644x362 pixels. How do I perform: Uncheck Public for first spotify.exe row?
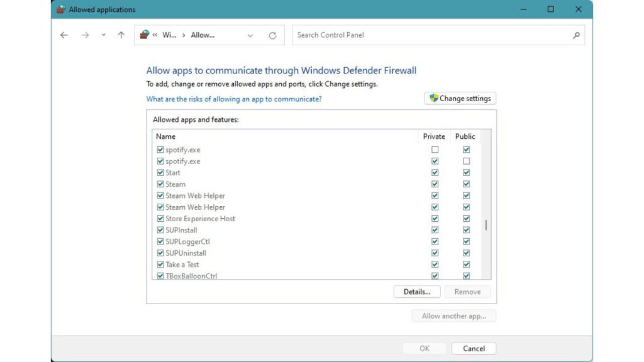[x=466, y=150]
